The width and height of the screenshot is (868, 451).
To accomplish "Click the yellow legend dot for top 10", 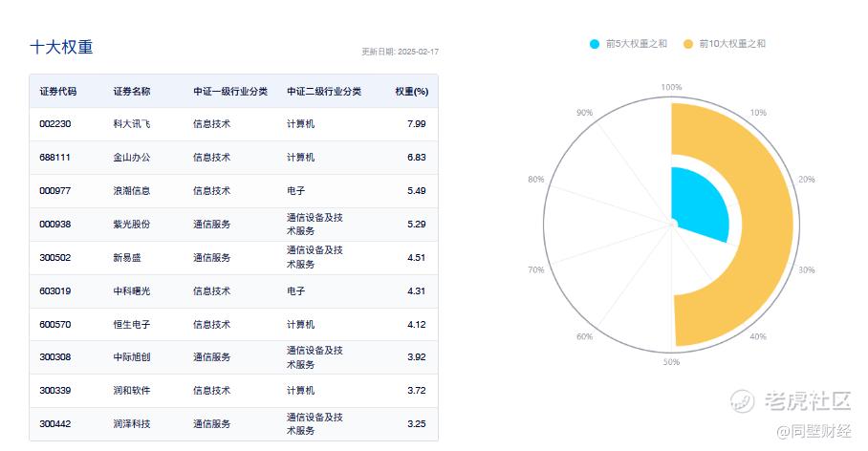I will click(688, 44).
